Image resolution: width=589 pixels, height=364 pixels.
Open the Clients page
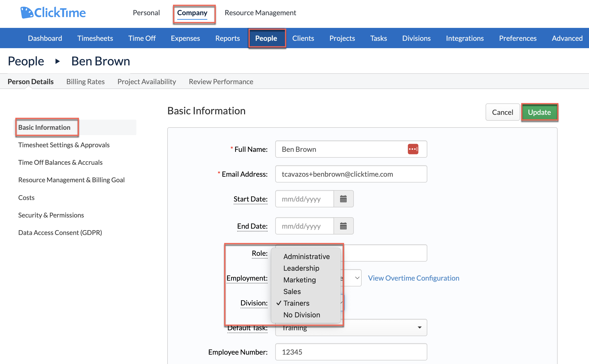click(x=303, y=38)
